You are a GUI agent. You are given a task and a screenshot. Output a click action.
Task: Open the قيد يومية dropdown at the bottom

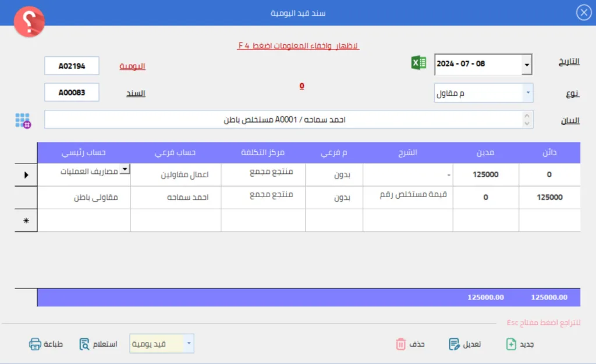tap(189, 344)
